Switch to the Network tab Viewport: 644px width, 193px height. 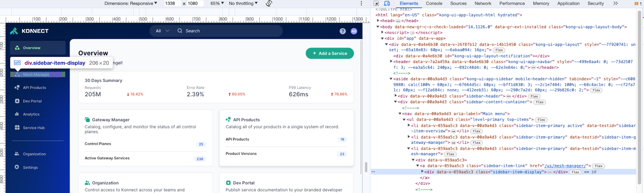point(483,3)
